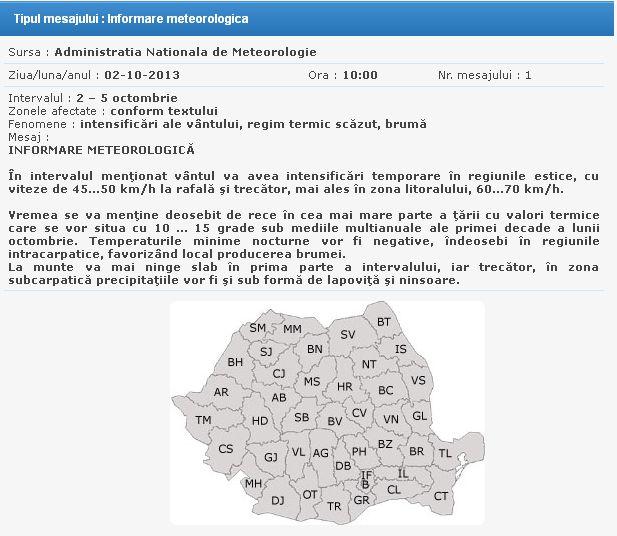Click 'Administratia Nationala de Meteorologie' source text

point(185,52)
